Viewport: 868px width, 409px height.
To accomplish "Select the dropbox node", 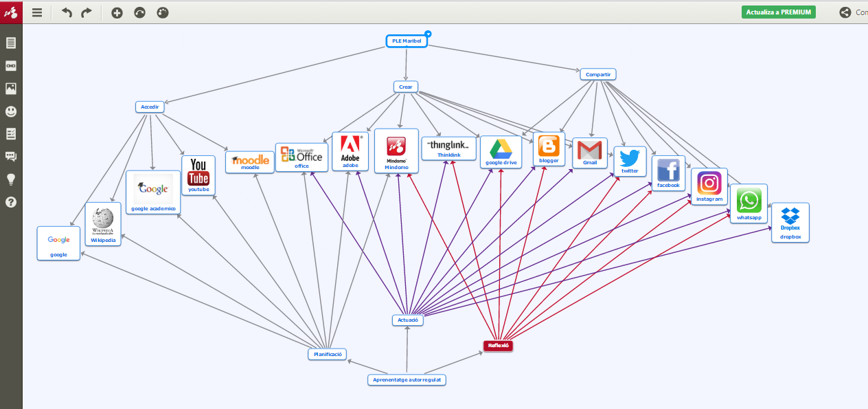I will (x=790, y=222).
